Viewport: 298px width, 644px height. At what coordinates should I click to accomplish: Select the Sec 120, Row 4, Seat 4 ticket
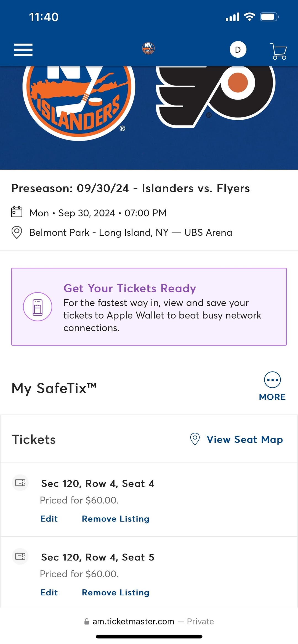click(x=98, y=484)
